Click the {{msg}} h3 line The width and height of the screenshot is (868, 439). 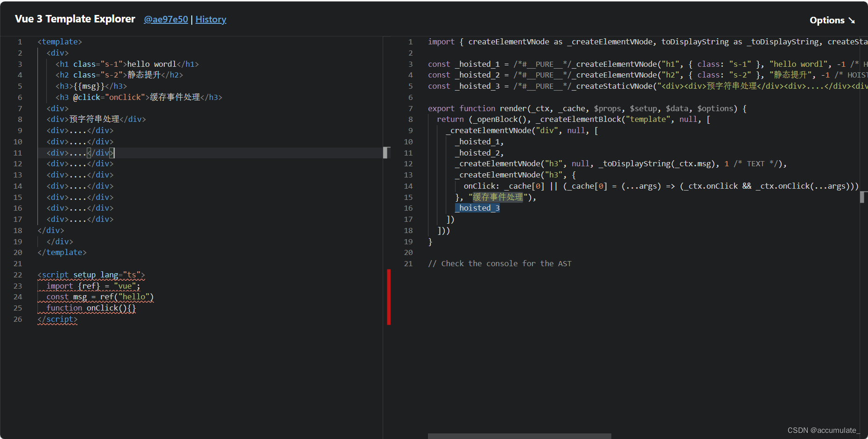tap(91, 86)
